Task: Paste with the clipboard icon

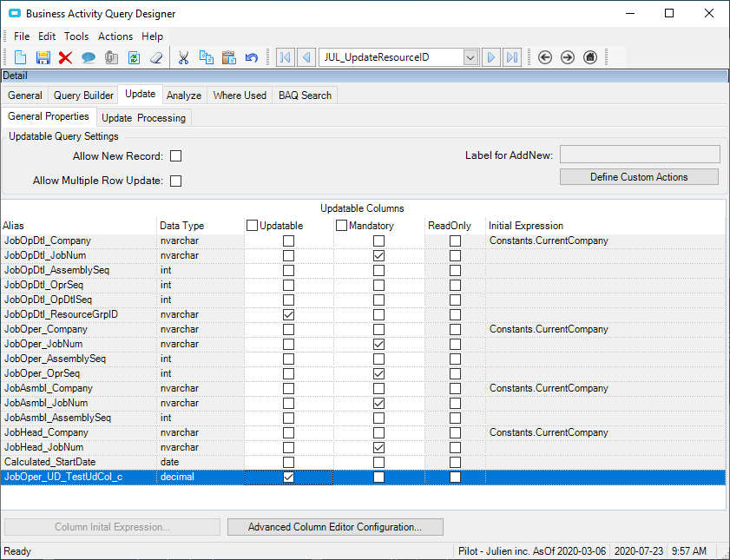Action: 229,57
